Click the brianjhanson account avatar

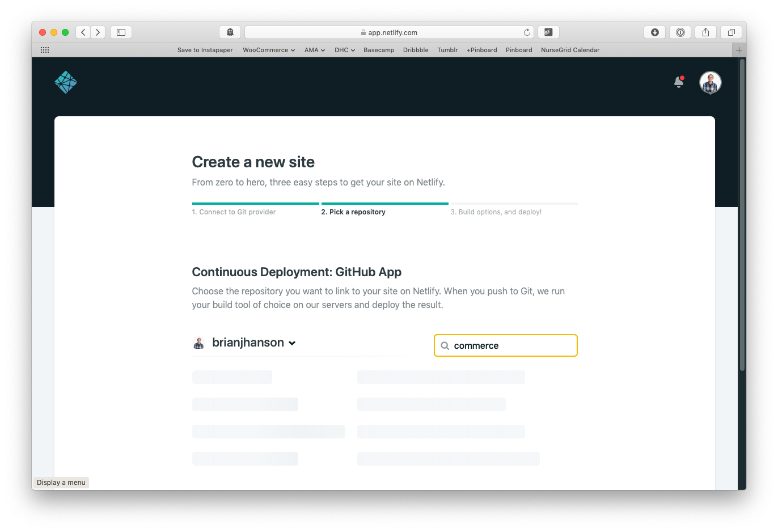(198, 343)
